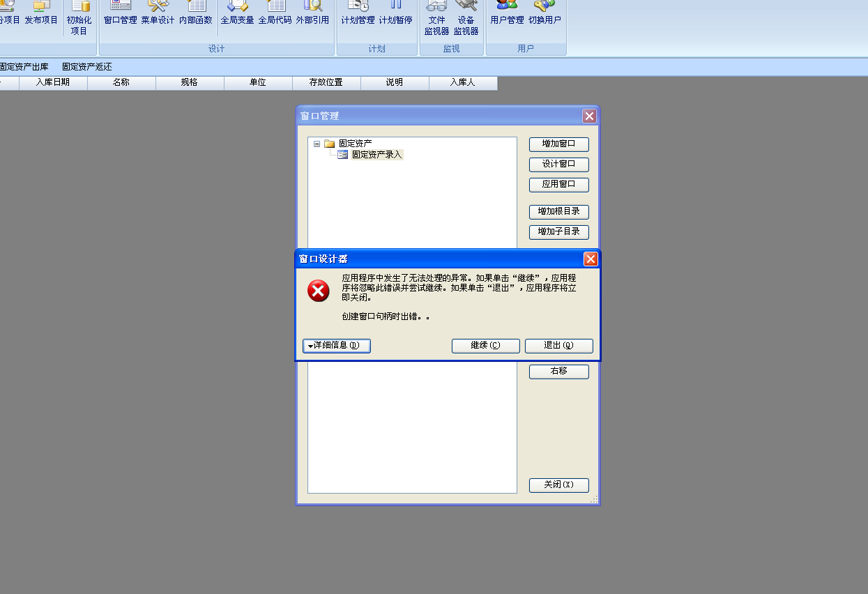Expand 详细信息 in the error dialog
Screen dimensions: 868x594
(x=336, y=346)
